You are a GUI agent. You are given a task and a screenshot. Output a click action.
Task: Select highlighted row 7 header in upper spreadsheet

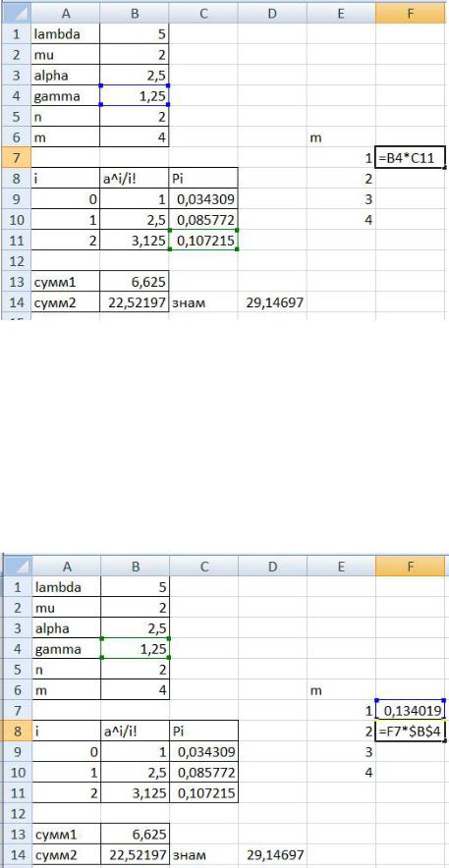tap(15, 158)
